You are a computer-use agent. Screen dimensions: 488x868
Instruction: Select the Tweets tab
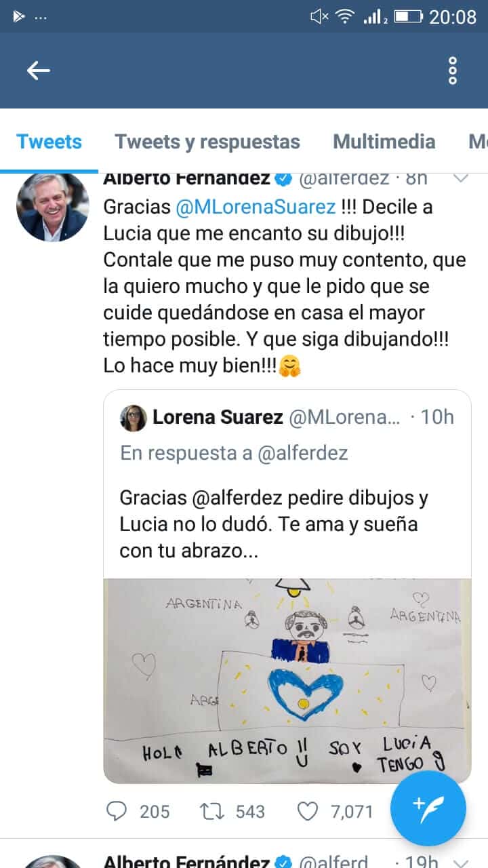coord(49,142)
